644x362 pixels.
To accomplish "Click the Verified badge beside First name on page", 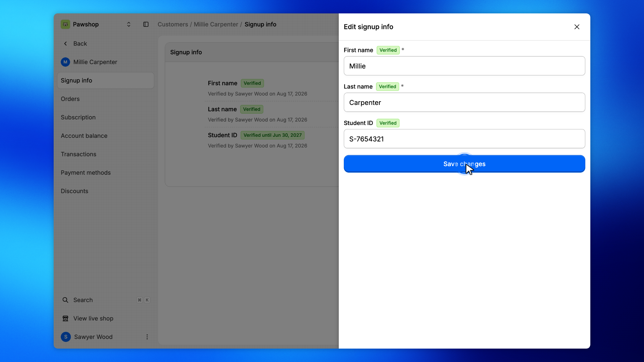I will 252,83.
